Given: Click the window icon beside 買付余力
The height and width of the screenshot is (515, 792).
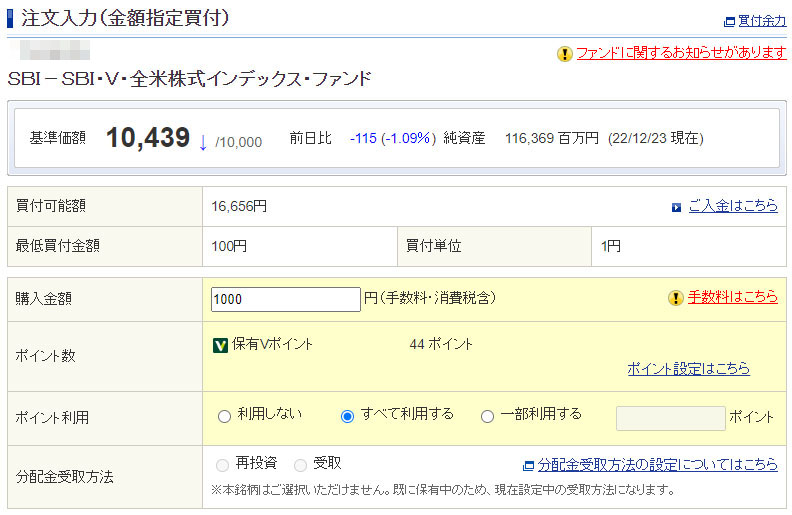Looking at the screenshot, I should 729,21.
